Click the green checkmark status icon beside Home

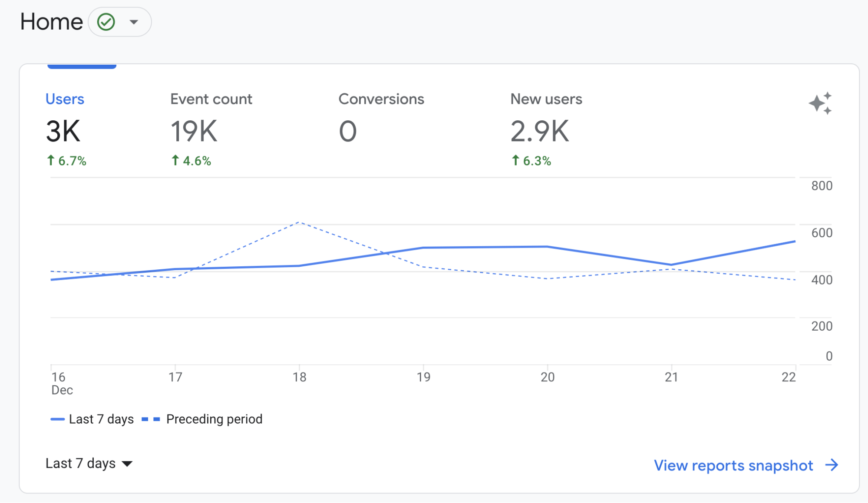pos(107,21)
